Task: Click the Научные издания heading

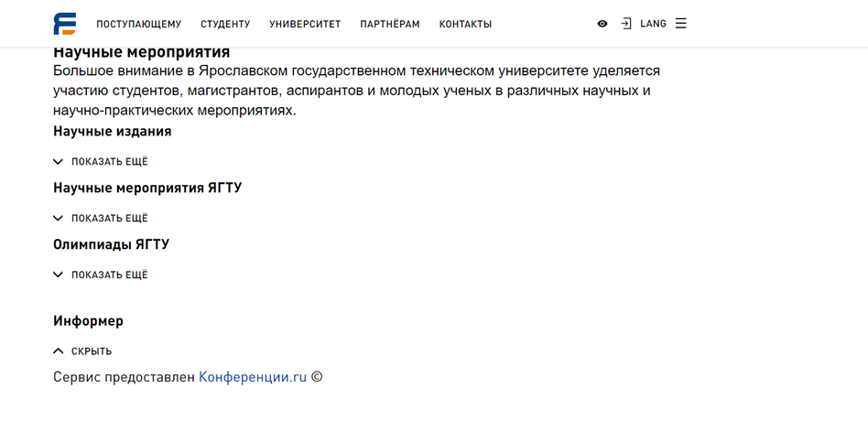Action: pos(113,132)
